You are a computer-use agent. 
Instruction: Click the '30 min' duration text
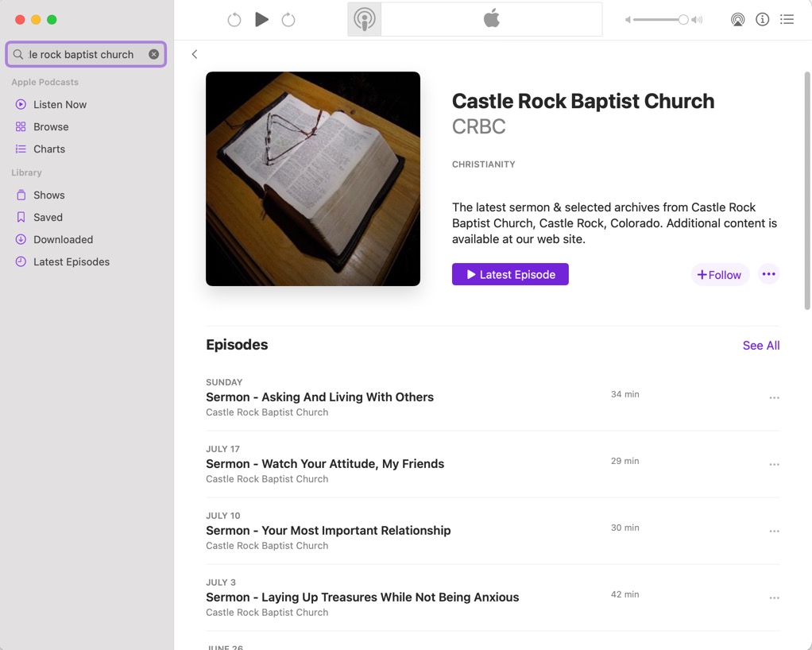624,528
